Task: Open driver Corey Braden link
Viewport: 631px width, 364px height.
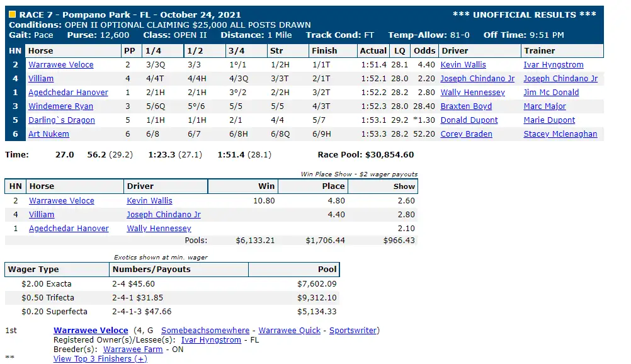Action: tap(467, 134)
